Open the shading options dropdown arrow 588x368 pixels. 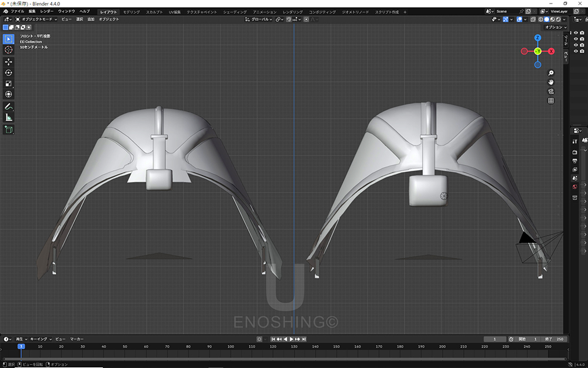coord(564,19)
